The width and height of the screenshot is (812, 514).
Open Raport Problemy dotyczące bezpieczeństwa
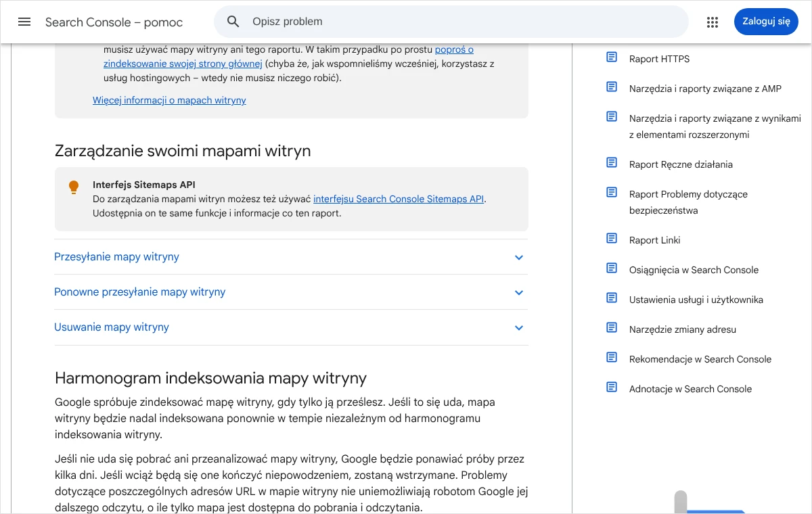pos(688,202)
